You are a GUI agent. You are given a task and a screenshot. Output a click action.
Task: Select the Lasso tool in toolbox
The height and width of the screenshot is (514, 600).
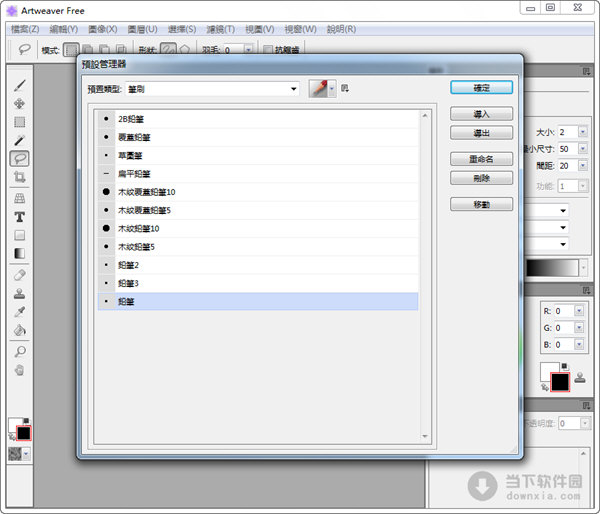(x=20, y=158)
